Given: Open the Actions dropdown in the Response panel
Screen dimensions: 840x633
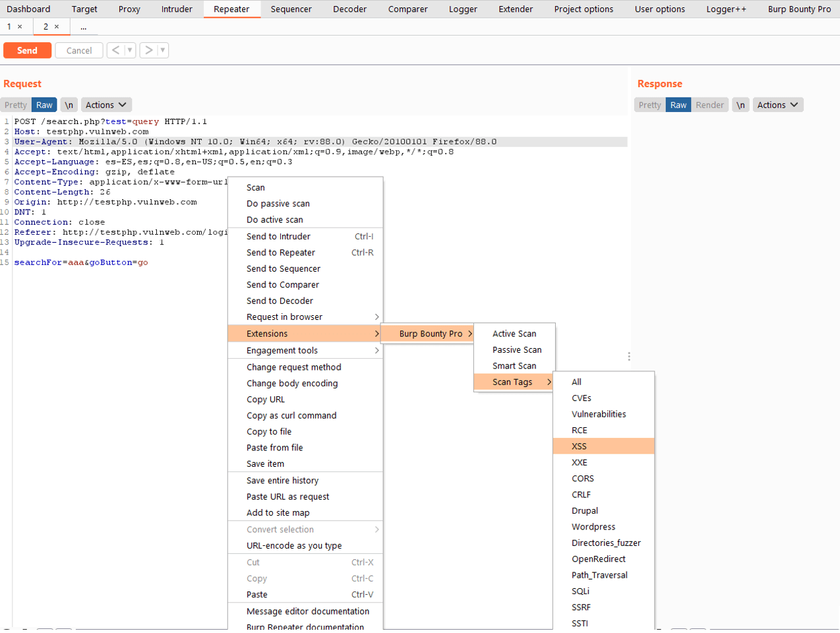Looking at the screenshot, I should coord(778,104).
